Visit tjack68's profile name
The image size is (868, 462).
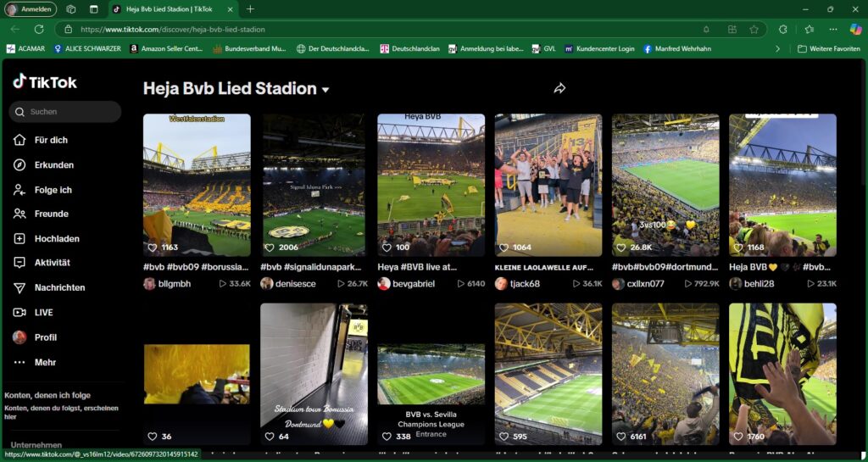point(525,284)
